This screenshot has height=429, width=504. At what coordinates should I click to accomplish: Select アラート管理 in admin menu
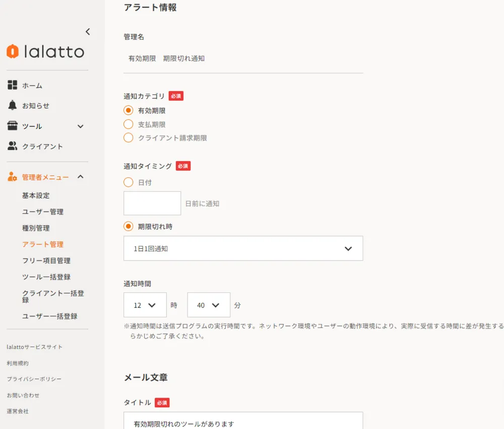point(43,244)
